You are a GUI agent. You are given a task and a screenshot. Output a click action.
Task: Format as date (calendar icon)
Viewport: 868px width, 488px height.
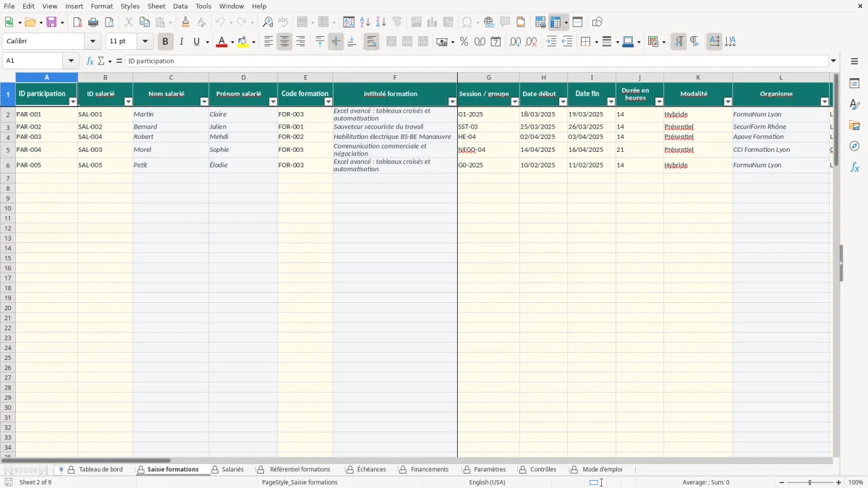coord(495,42)
